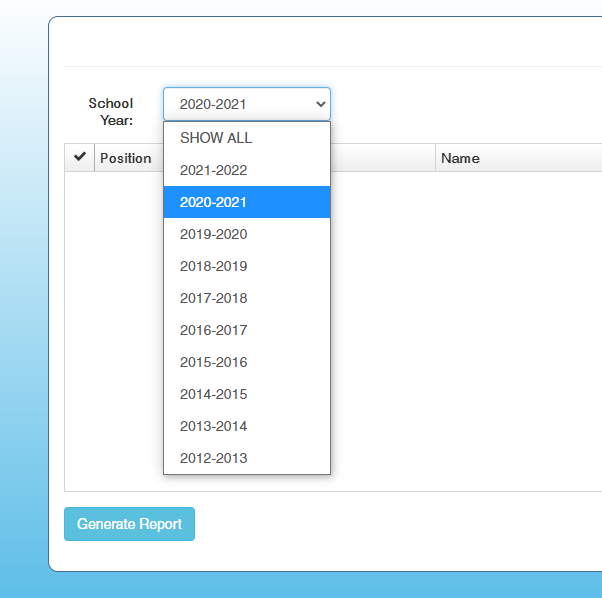Click the School Year label text
Viewport: 602px width, 598px height.
111,112
